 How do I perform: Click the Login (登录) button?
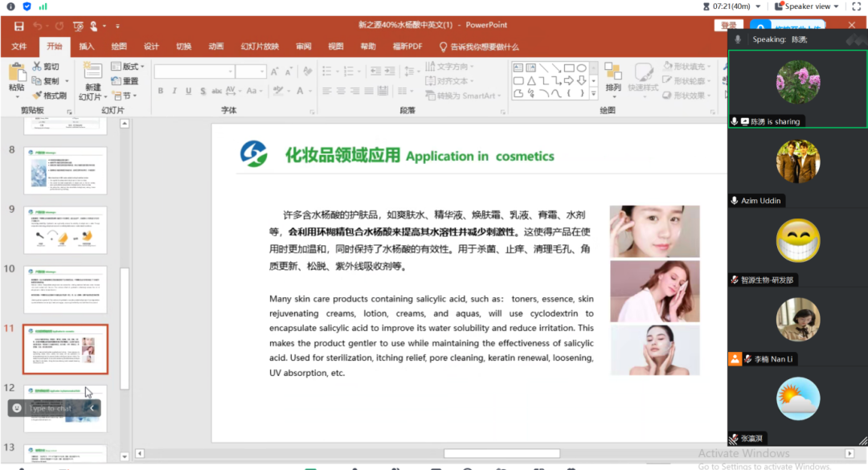pyautogui.click(x=728, y=26)
